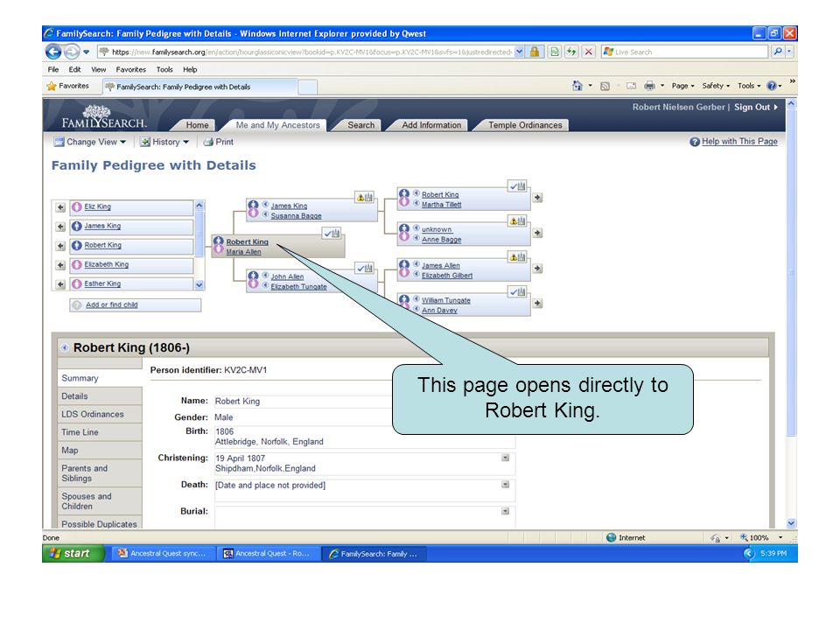Click left arrow beside Esther King
Image resolution: width=840 pixels, height=630 pixels.
click(x=60, y=284)
